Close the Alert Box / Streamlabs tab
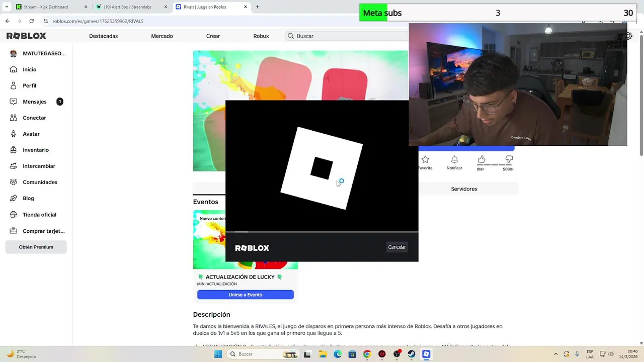 [166, 7]
